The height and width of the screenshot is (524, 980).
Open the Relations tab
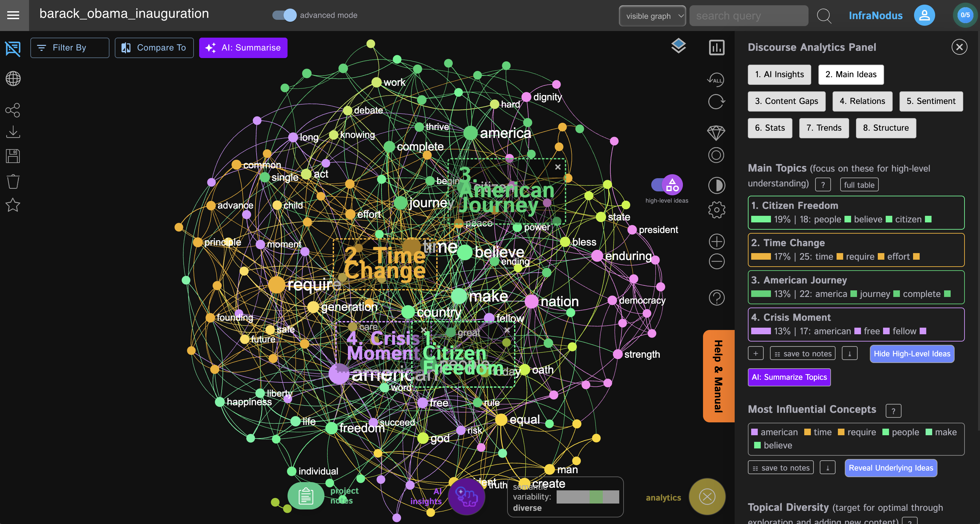point(862,101)
